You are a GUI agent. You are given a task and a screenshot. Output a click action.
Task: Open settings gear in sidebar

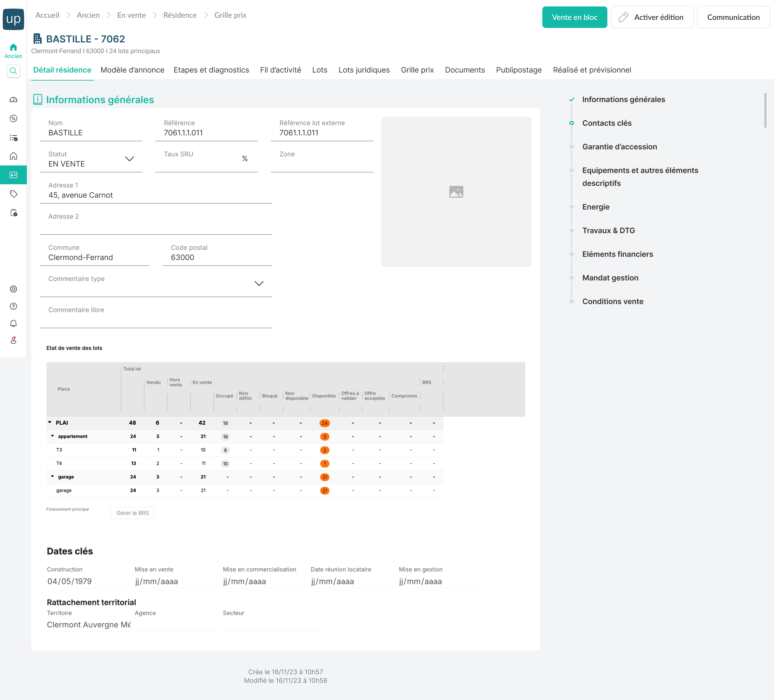(13, 289)
